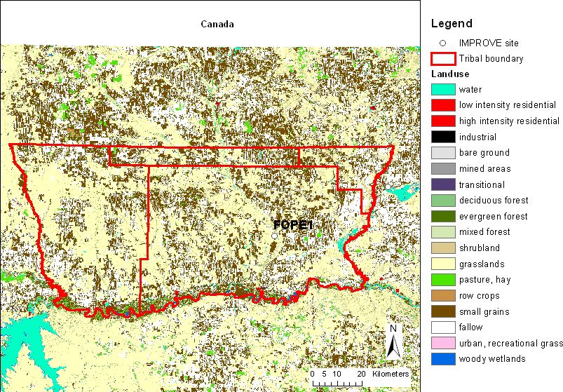Click the Canada label above the map

[x=217, y=24]
